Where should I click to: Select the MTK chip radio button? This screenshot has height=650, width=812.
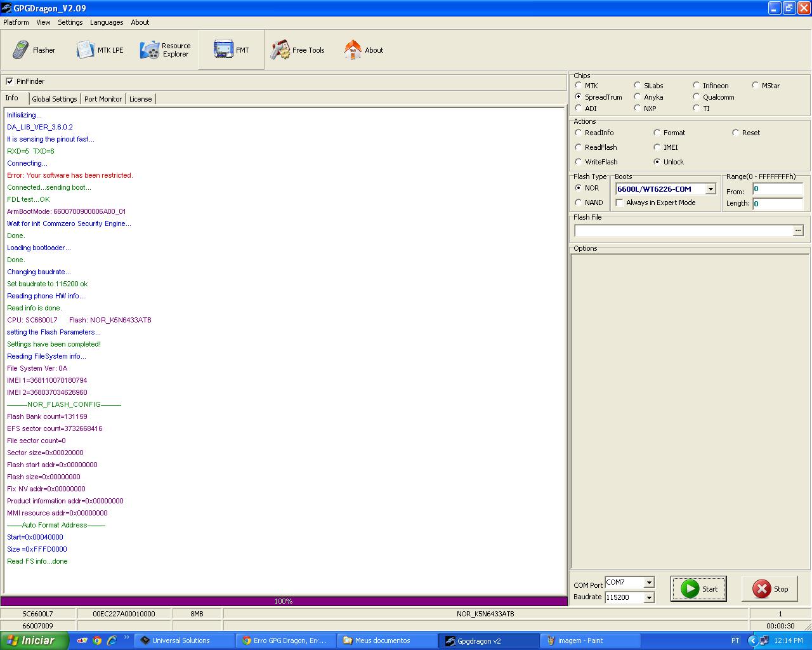point(578,85)
